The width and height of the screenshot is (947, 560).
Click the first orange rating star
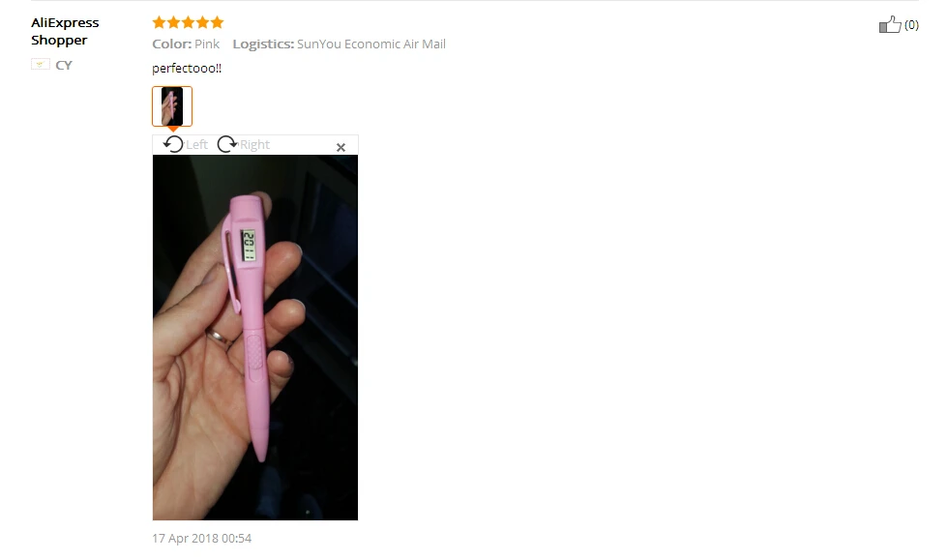159,22
